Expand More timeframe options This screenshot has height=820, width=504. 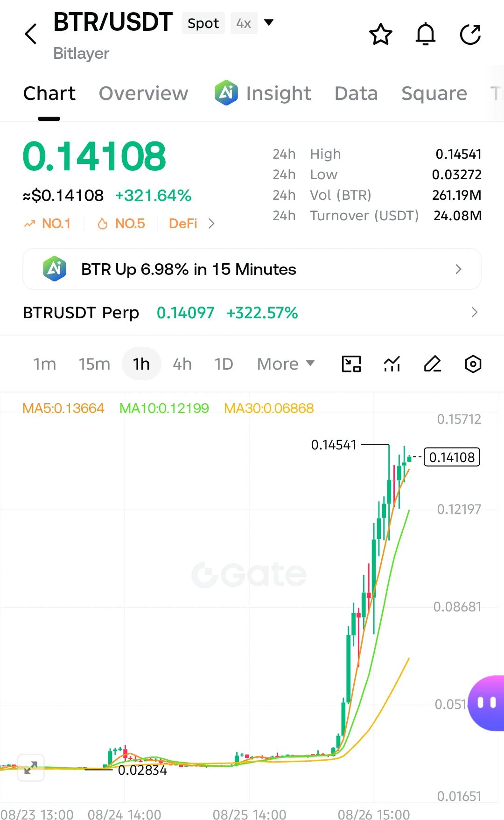pos(286,364)
